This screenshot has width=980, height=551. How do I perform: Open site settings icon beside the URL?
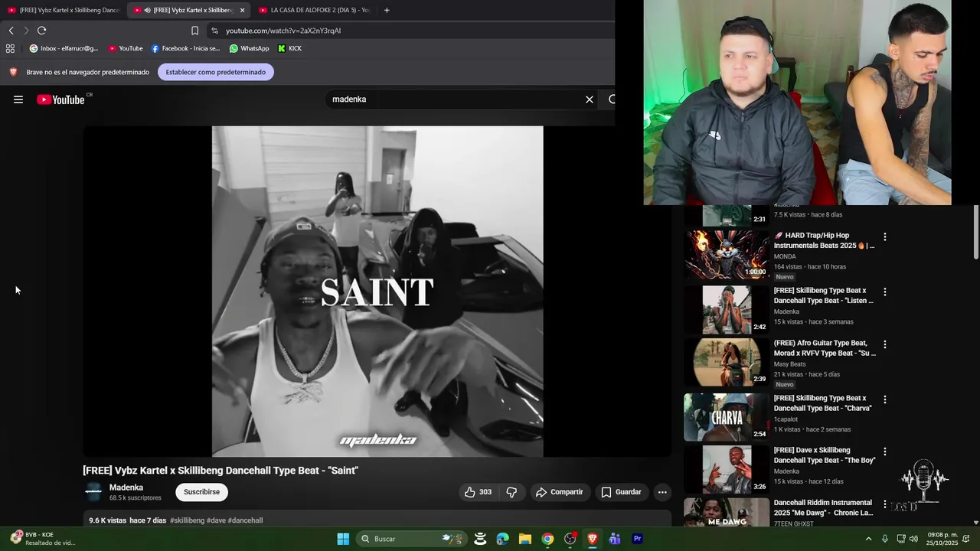(214, 31)
